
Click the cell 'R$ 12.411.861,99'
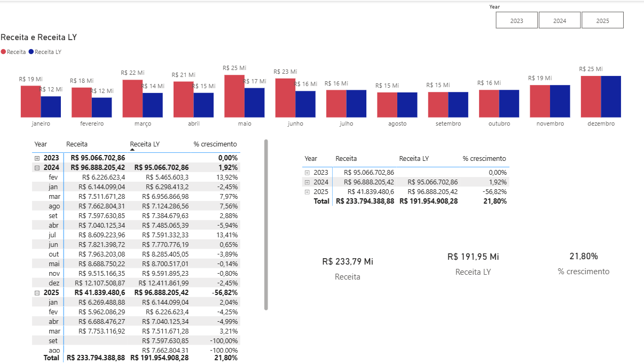pos(164,283)
